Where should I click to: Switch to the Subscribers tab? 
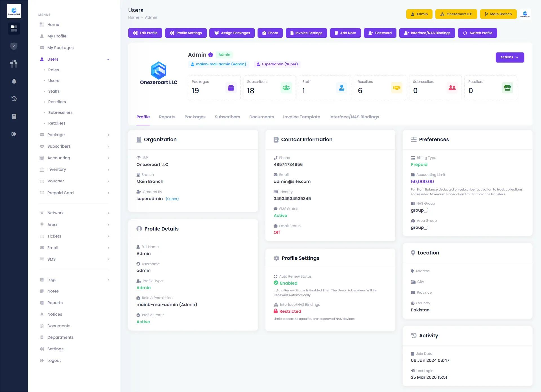click(x=227, y=117)
